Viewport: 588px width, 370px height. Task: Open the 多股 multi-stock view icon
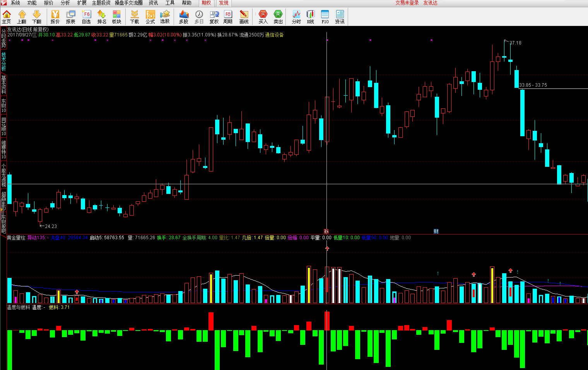[184, 17]
